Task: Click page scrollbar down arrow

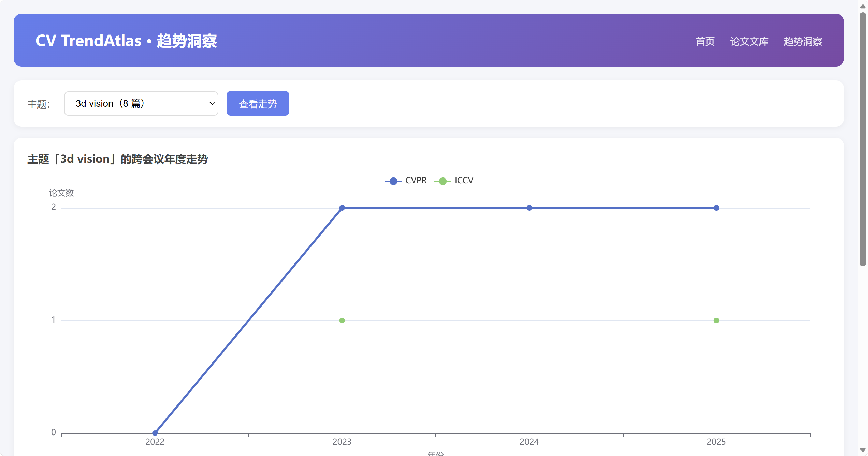Action: (863, 450)
